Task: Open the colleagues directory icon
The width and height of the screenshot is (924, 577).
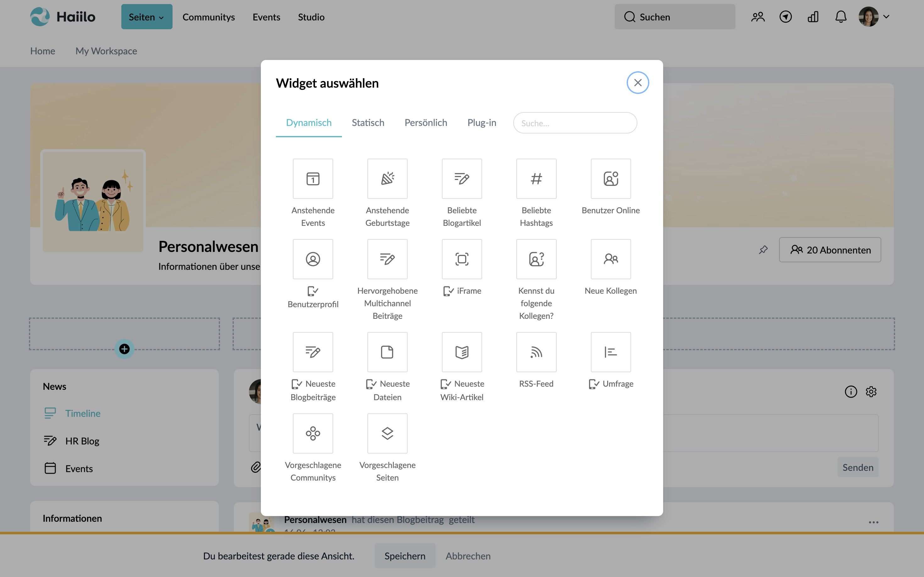Action: (758, 17)
